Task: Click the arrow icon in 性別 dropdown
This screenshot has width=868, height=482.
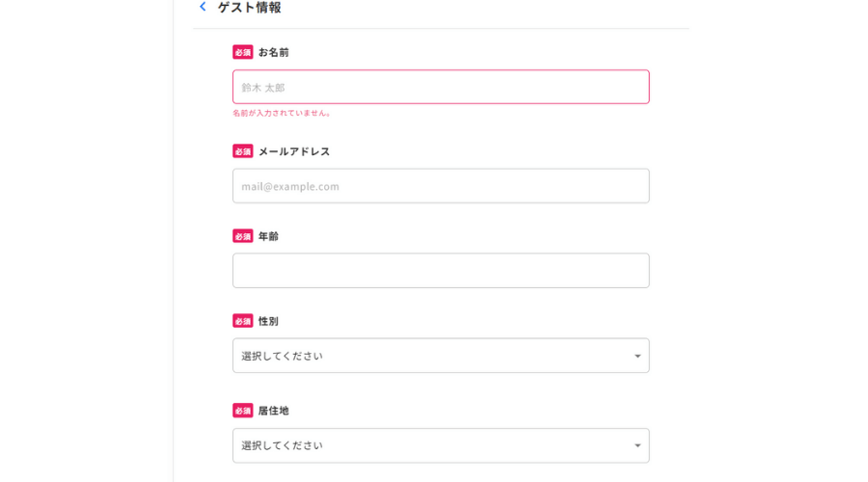Action: (x=637, y=357)
